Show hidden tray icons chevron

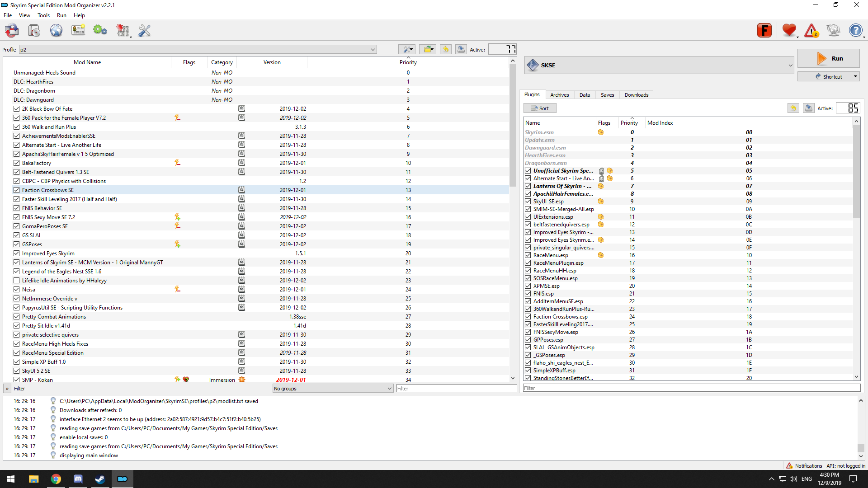pos(771,479)
